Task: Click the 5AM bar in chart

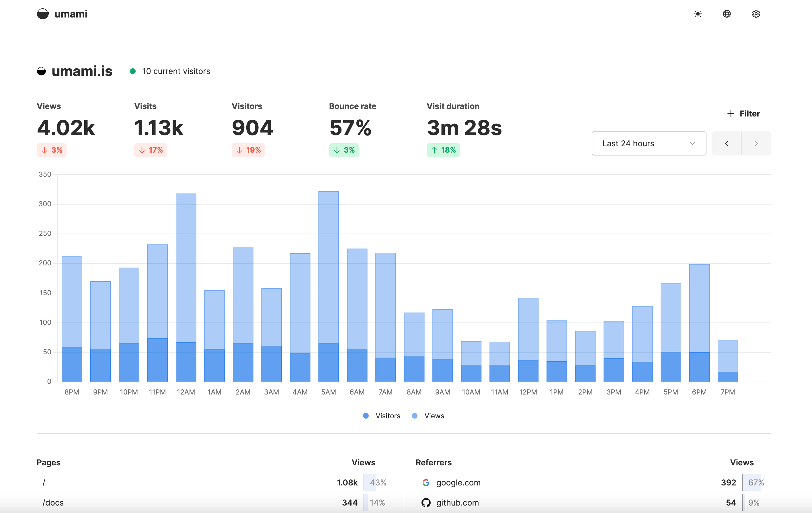Action: tap(329, 287)
